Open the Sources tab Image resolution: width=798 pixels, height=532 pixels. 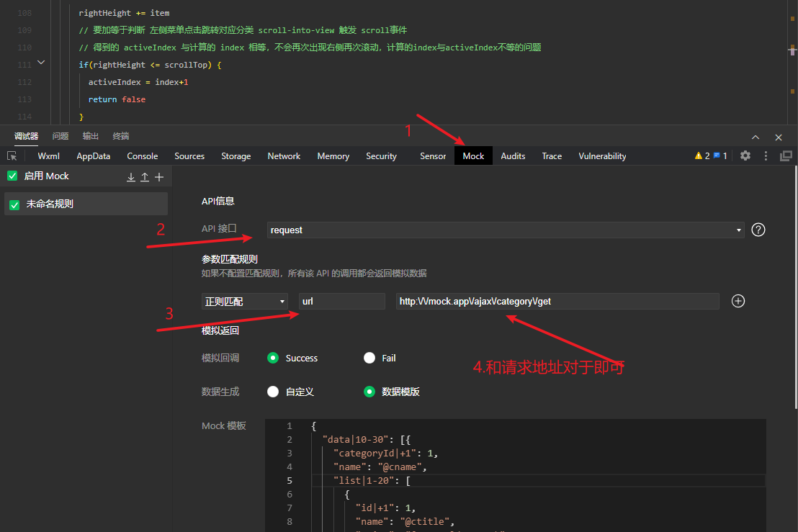click(189, 156)
